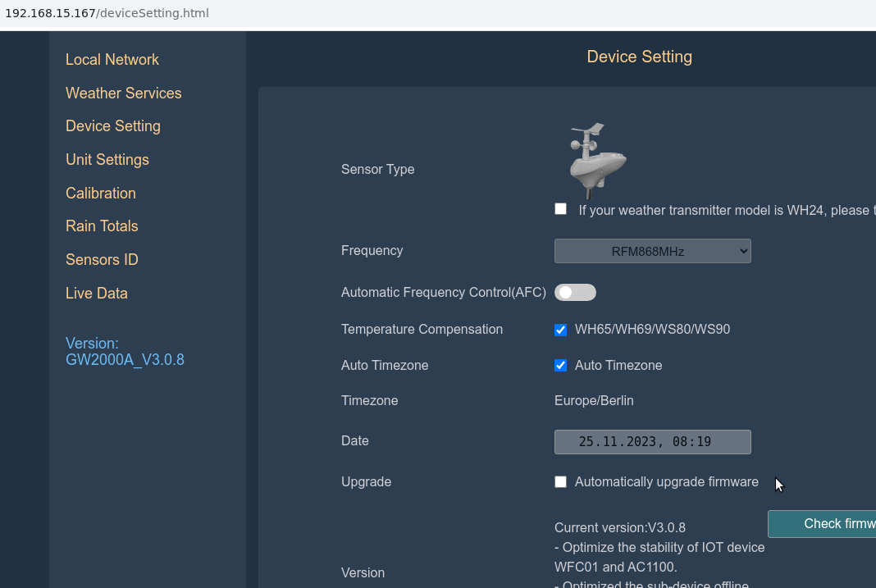The height and width of the screenshot is (588, 876).
Task: Click the Sensor Type label
Action: pos(377,170)
